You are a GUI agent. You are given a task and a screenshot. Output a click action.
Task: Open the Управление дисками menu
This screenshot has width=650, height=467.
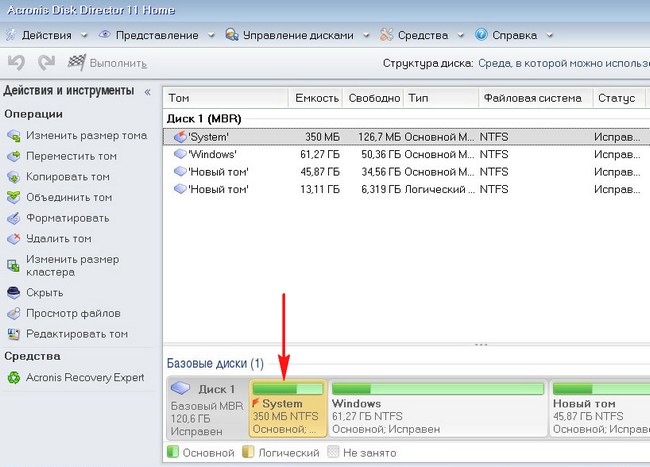tap(298, 35)
